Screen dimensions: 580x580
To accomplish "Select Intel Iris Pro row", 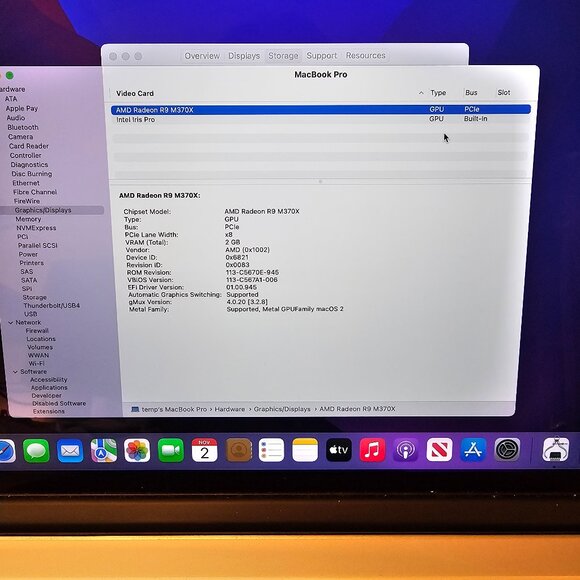I will point(321,119).
